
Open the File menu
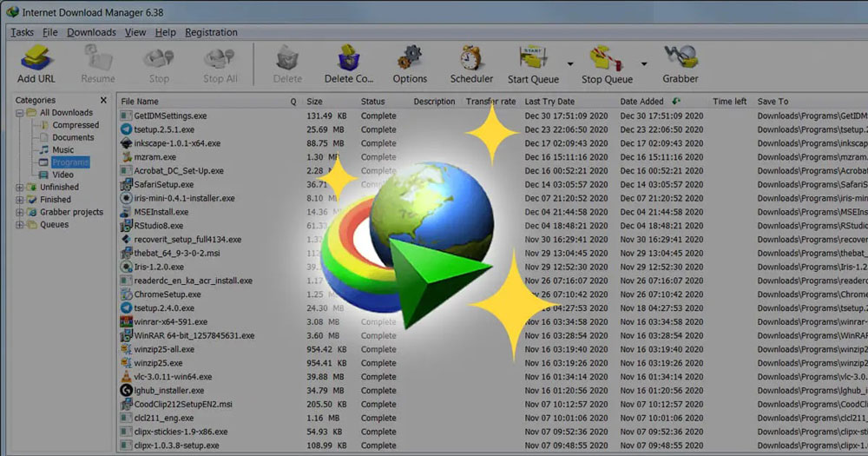click(49, 32)
